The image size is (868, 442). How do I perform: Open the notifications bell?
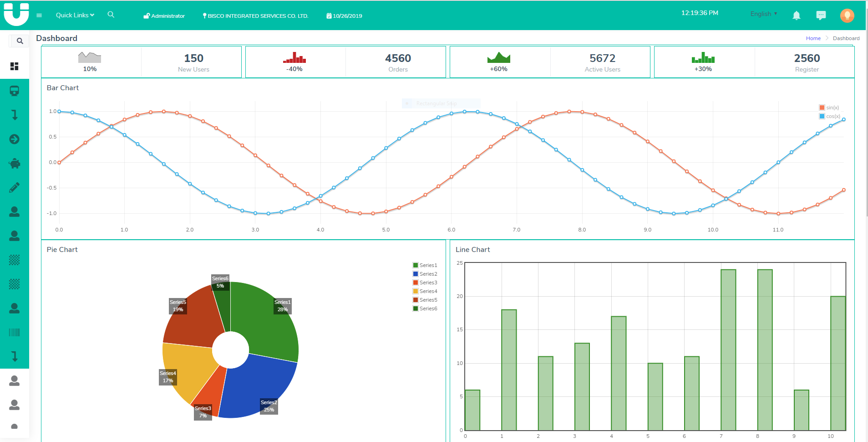coord(797,15)
